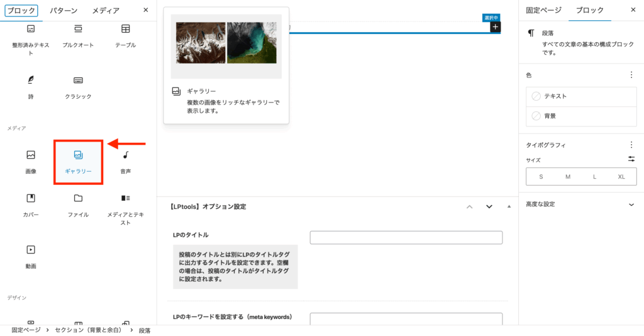Switch to メディア tab
The image size is (644, 336).
point(106,10)
